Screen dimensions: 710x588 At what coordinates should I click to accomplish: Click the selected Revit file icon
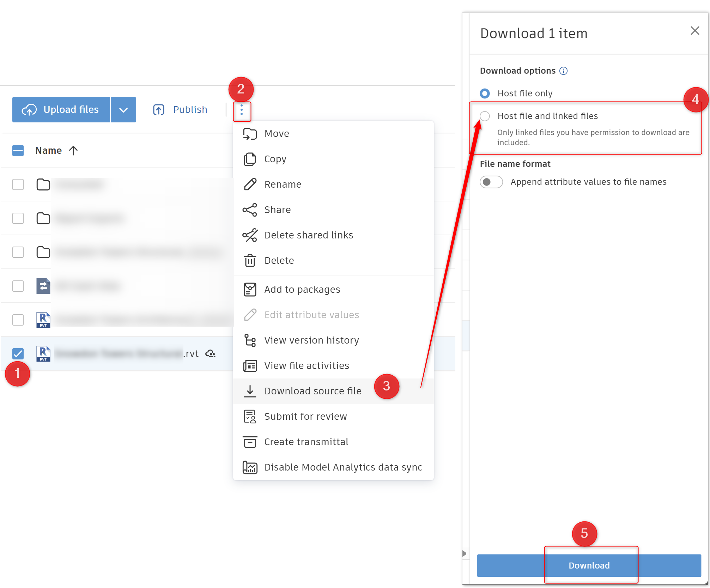coord(43,353)
